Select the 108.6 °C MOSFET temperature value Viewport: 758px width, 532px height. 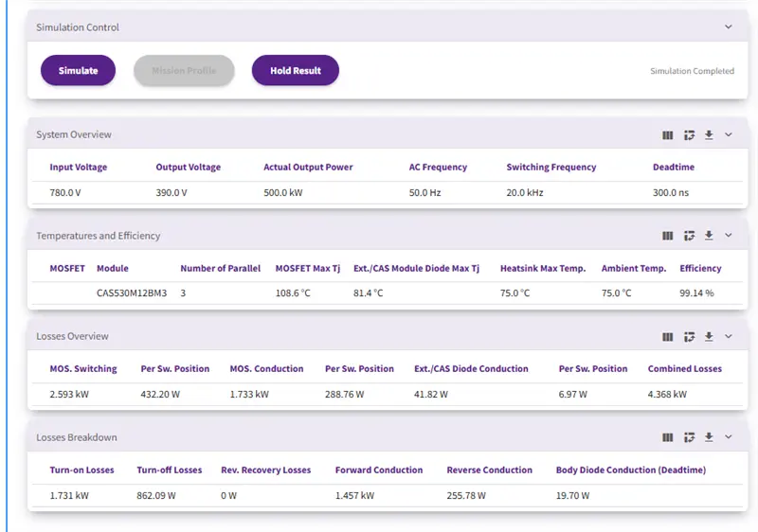point(293,293)
